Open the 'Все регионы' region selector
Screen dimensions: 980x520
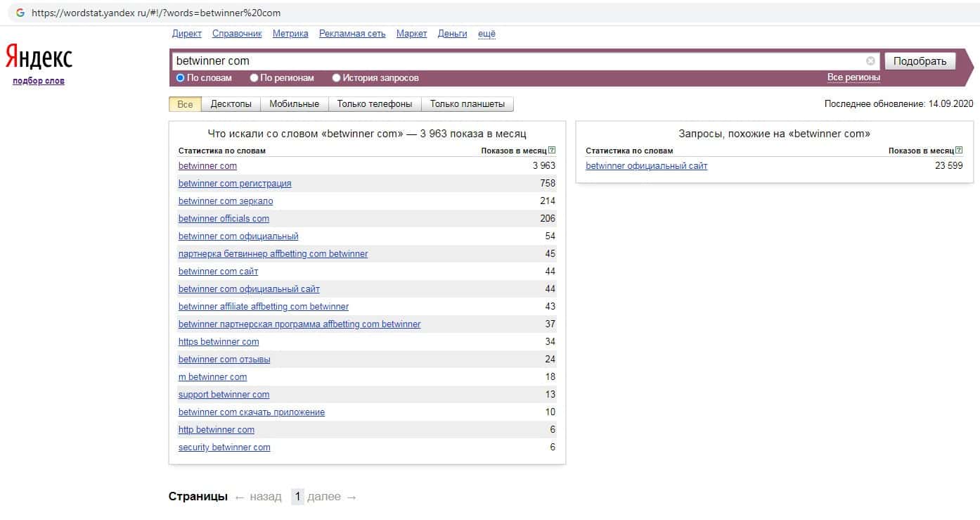[x=853, y=77]
